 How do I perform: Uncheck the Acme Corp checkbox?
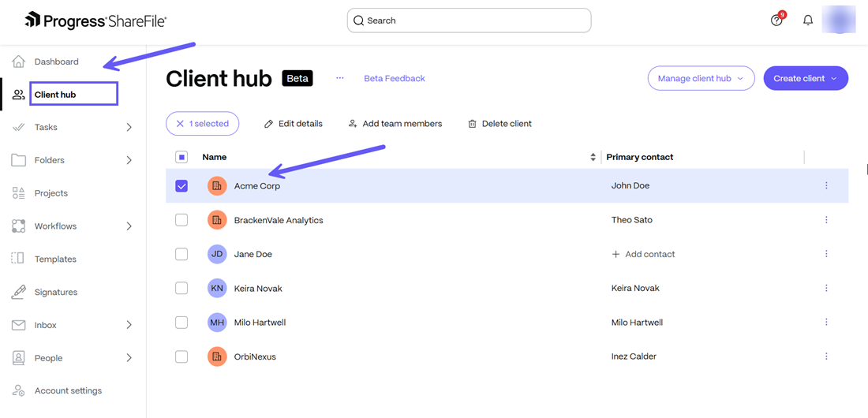tap(181, 186)
